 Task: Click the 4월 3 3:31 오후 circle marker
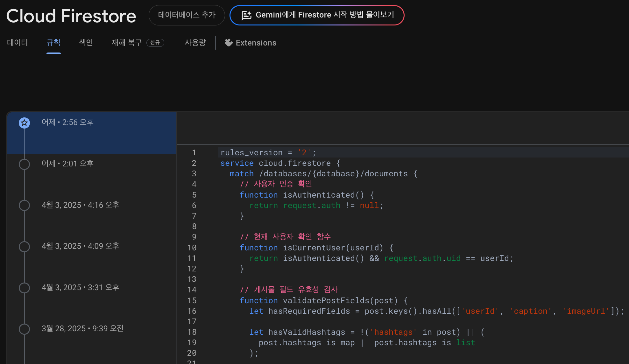click(24, 288)
